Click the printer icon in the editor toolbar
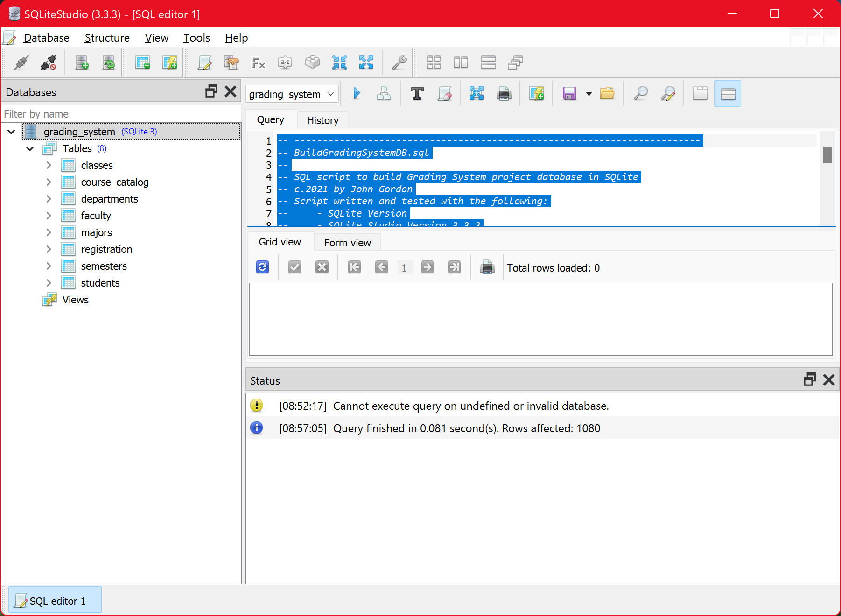The image size is (841, 616). pos(504,94)
